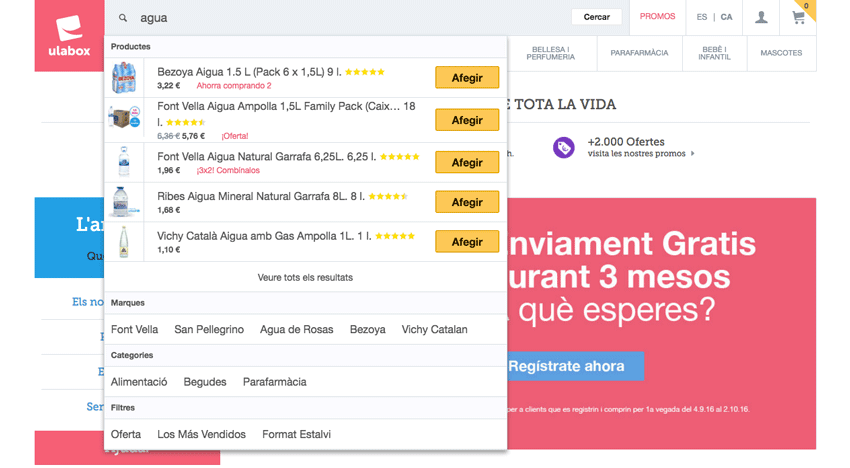Click '¡3x2! Combínalos' promo text

228,170
